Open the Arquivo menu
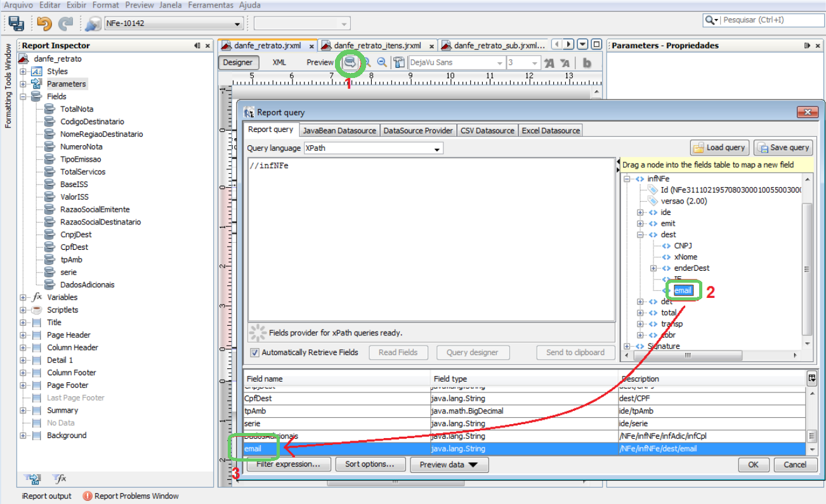 [x=18, y=4]
